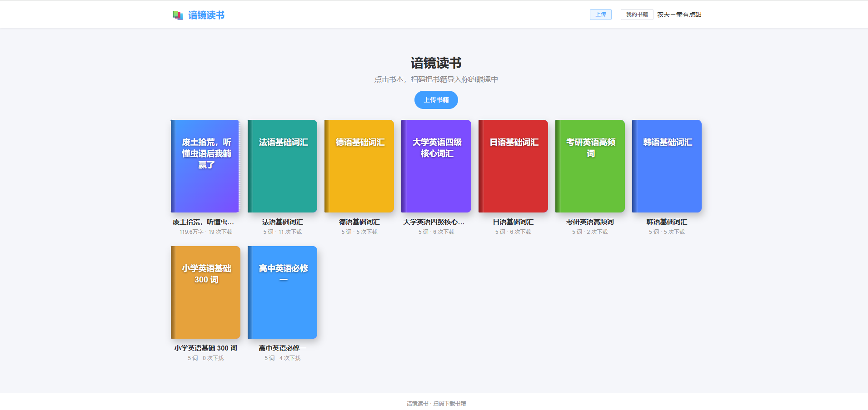The image size is (868, 410).
Task: Click the 5 词 · 0 次下载 stats text
Action: [x=205, y=358]
